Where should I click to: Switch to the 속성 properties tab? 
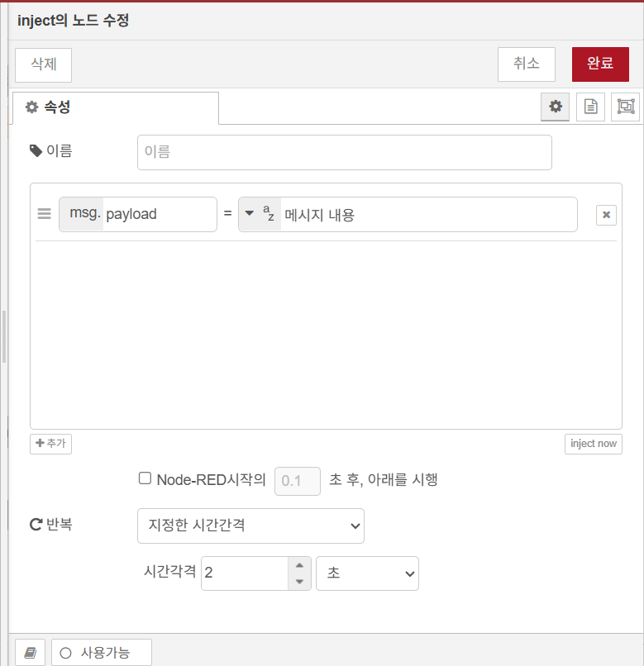point(116,107)
